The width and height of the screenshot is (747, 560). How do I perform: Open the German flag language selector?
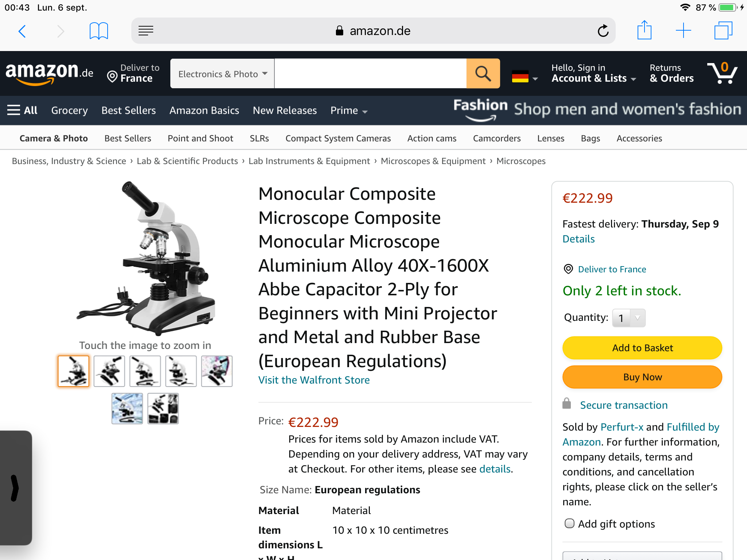click(x=525, y=77)
